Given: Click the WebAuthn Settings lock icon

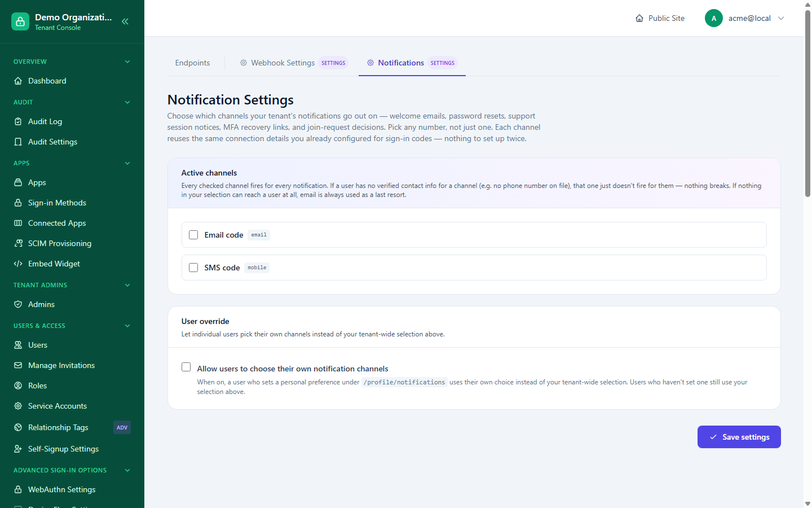Looking at the screenshot, I should [18, 489].
